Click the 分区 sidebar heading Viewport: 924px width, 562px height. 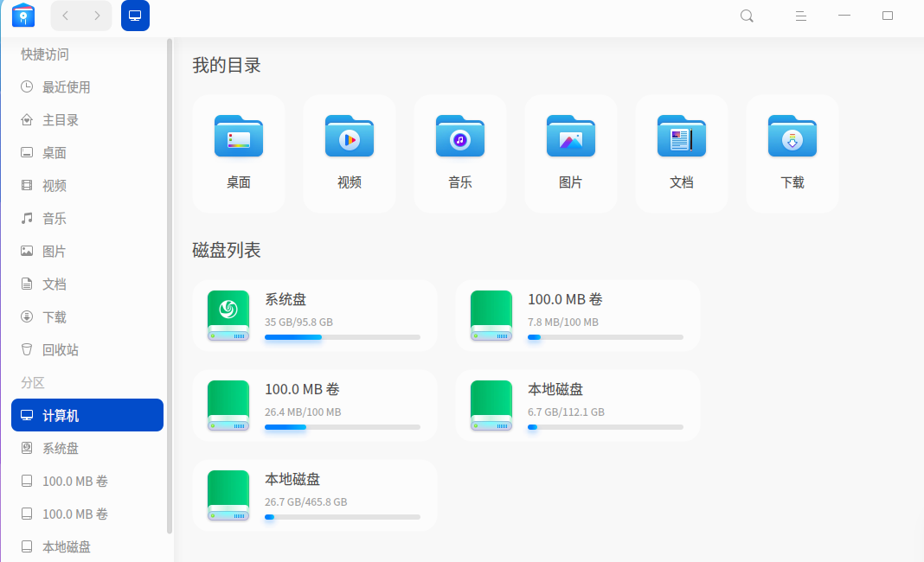click(33, 383)
